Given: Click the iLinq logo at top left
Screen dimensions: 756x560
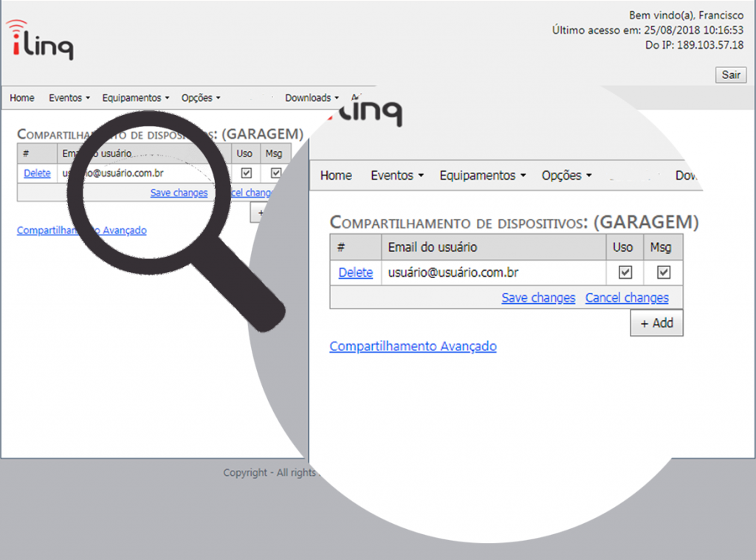Looking at the screenshot, I should [x=40, y=41].
